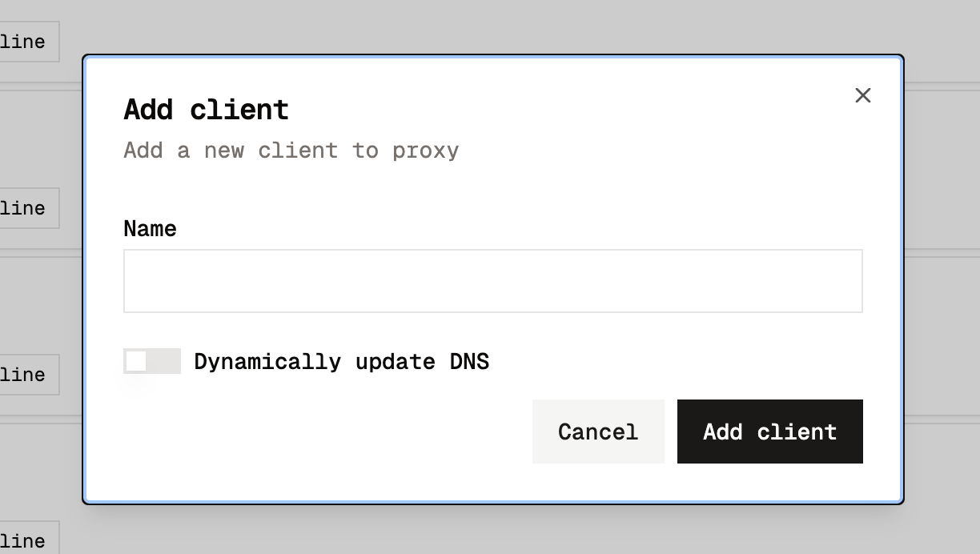
Task: Dismiss the dialog using the X icon
Action: tap(862, 95)
